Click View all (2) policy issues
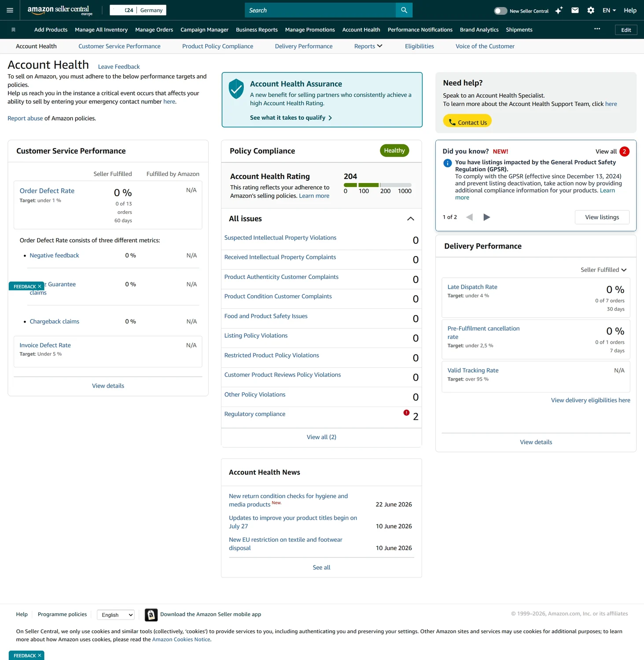The height and width of the screenshot is (660, 644). [x=321, y=437]
